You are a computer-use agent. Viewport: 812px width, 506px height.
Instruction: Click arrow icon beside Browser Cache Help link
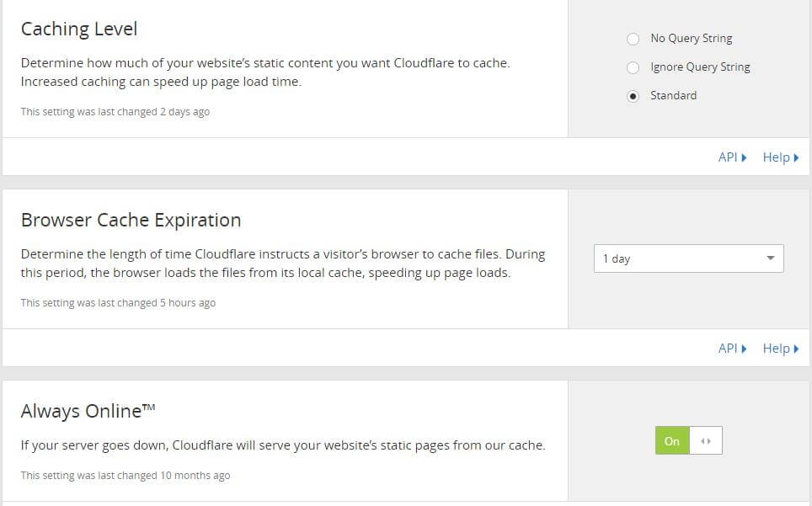click(797, 349)
